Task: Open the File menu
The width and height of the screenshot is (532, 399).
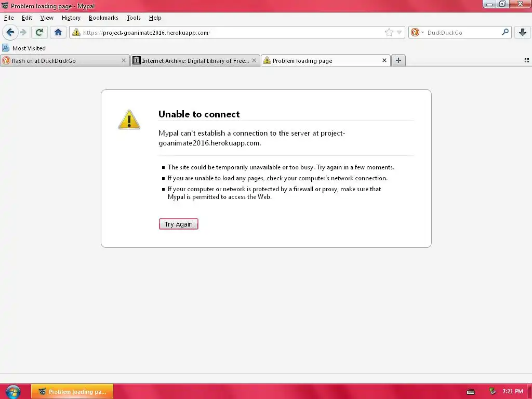Action: (9, 18)
